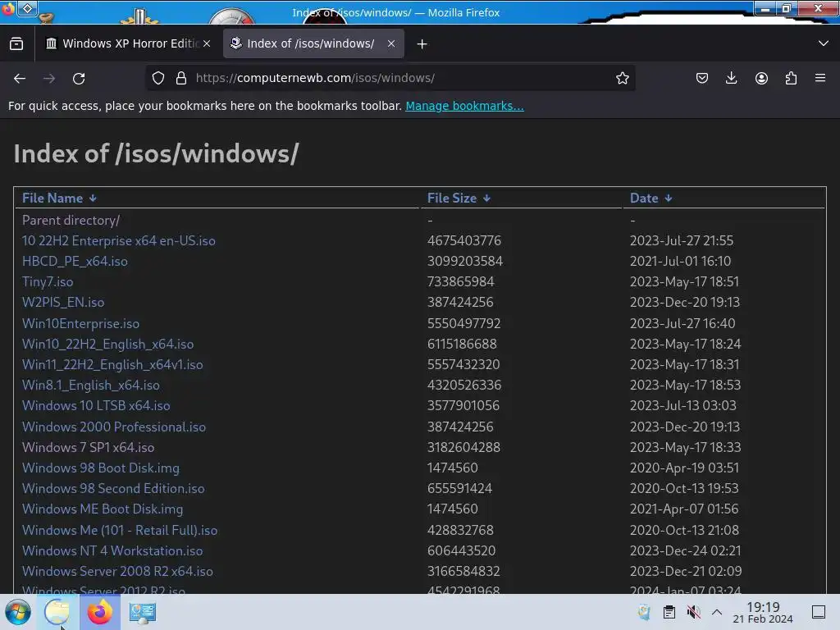Close the Index of /isos/windows/ tab

pyautogui.click(x=391, y=43)
